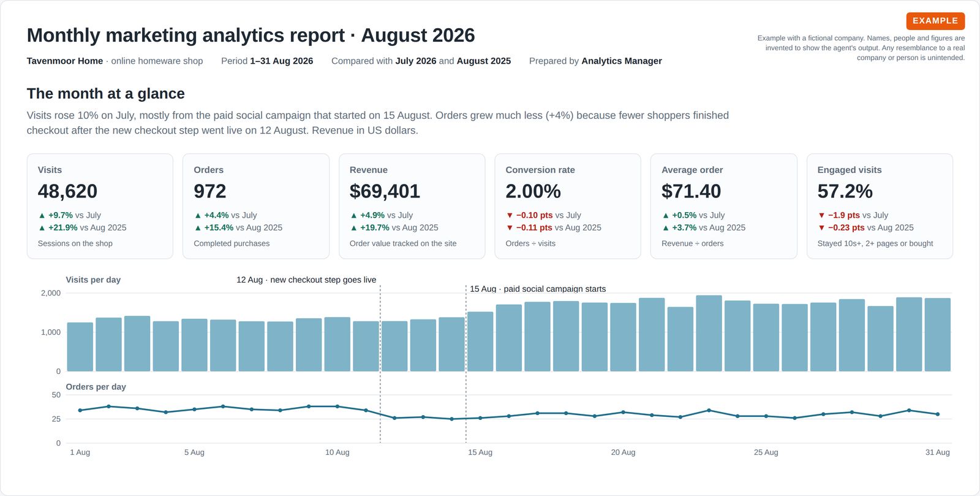The width and height of the screenshot is (980, 496).
Task: Click the average order value $71.40
Action: [691, 191]
